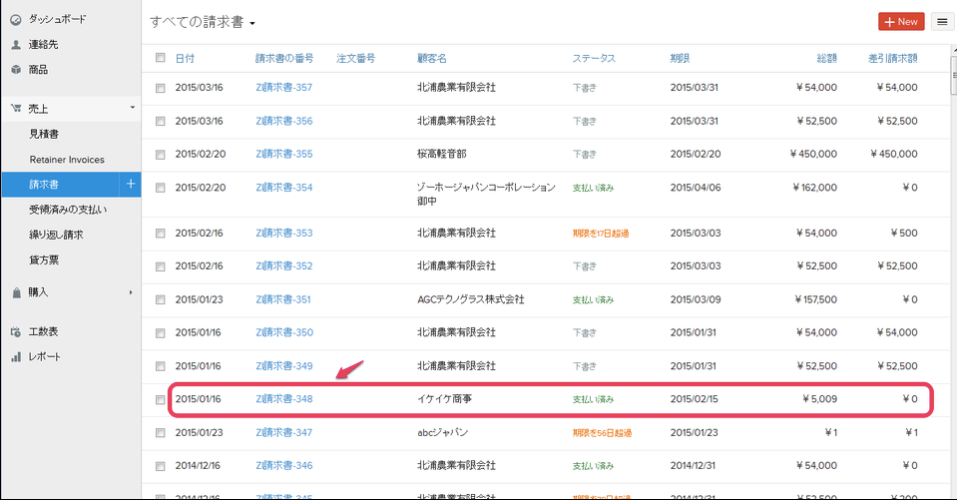Open 貸方票 in the sidebar
957x500 pixels.
44,260
